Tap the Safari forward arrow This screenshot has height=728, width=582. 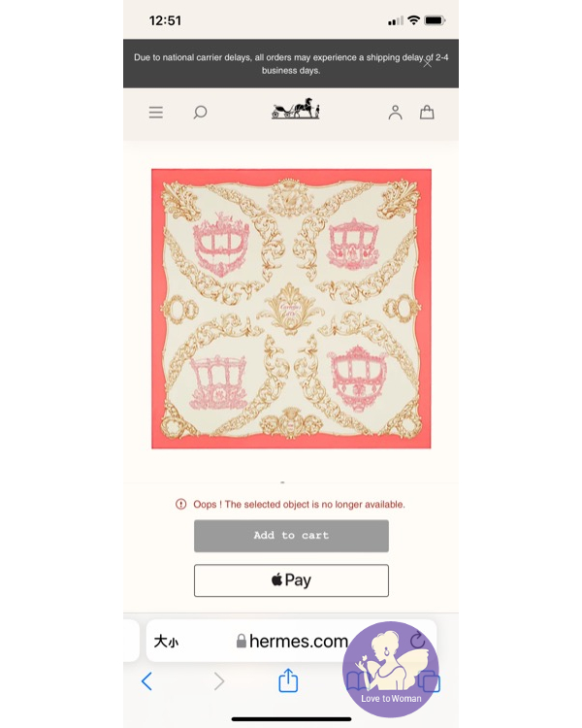[219, 681]
